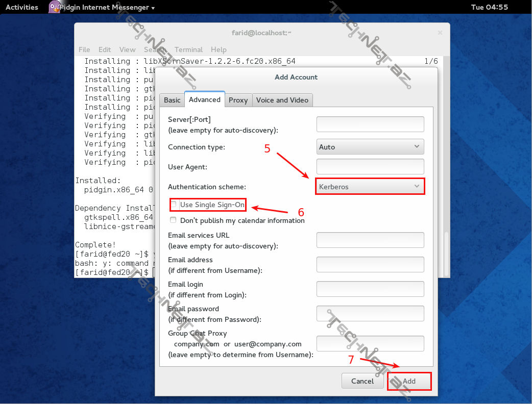Focus the User Agent text field
The height and width of the screenshot is (404, 532).
coord(370,166)
